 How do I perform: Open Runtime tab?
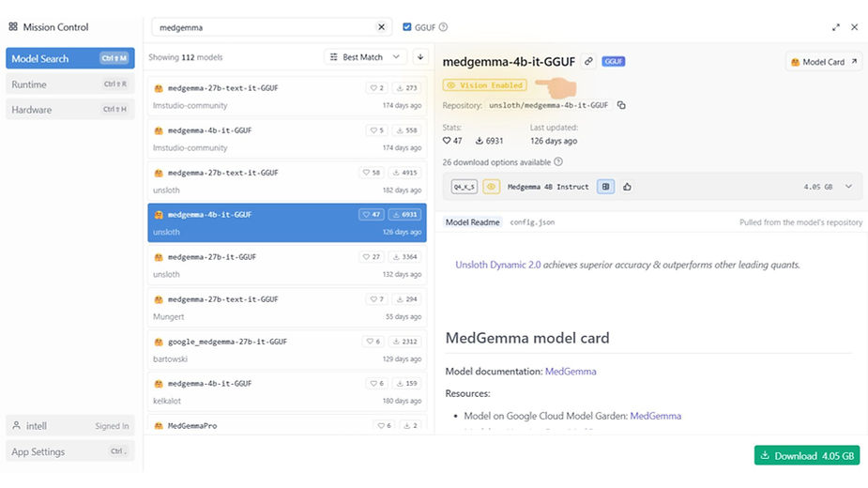70,84
